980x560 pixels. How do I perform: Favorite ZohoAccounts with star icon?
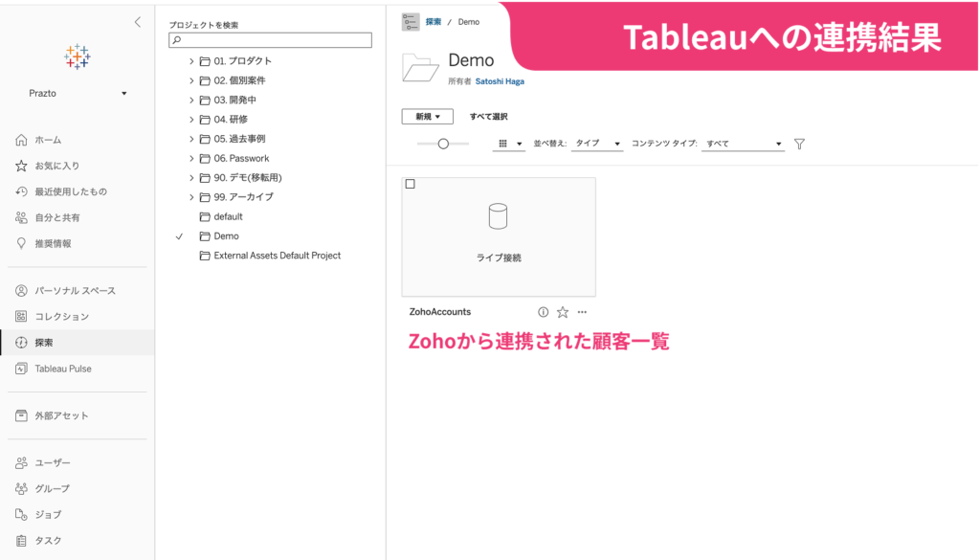pos(563,312)
